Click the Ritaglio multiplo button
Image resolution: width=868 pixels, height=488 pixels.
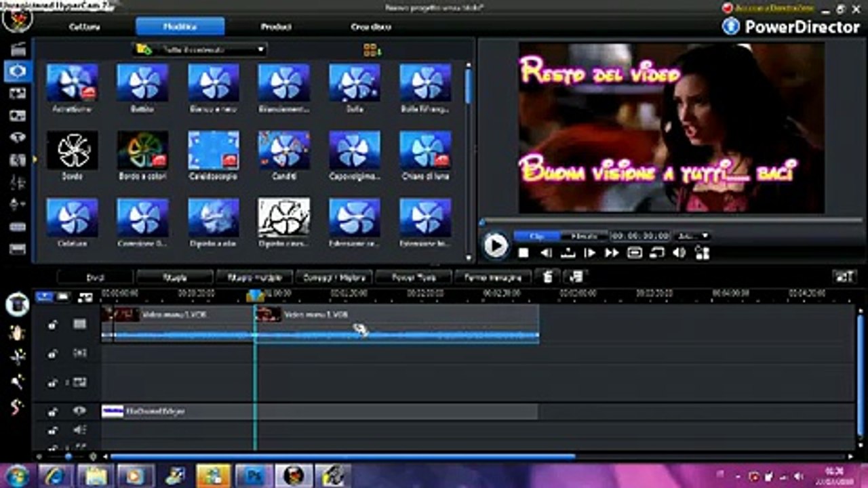(254, 277)
